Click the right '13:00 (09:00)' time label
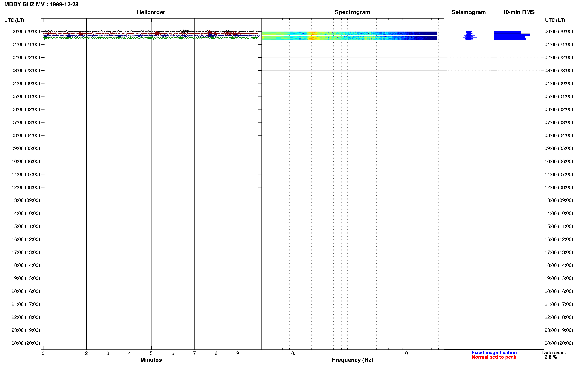 tap(559, 200)
